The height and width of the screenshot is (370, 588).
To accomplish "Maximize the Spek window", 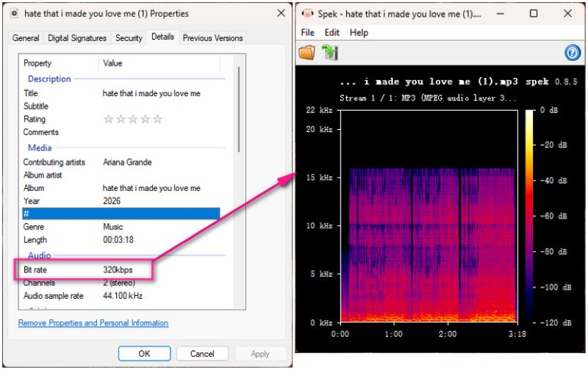I will coord(534,13).
